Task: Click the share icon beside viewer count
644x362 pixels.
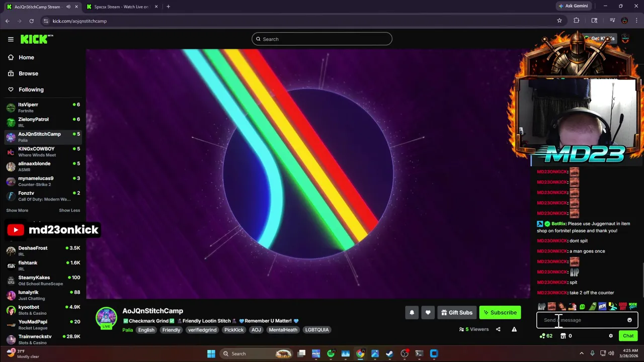Action: pyautogui.click(x=498, y=329)
